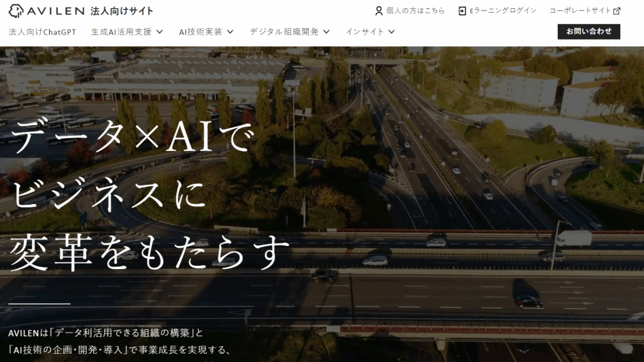Click the AVILEN logo icon
Screen dimensions: 644x362
tap(16, 11)
